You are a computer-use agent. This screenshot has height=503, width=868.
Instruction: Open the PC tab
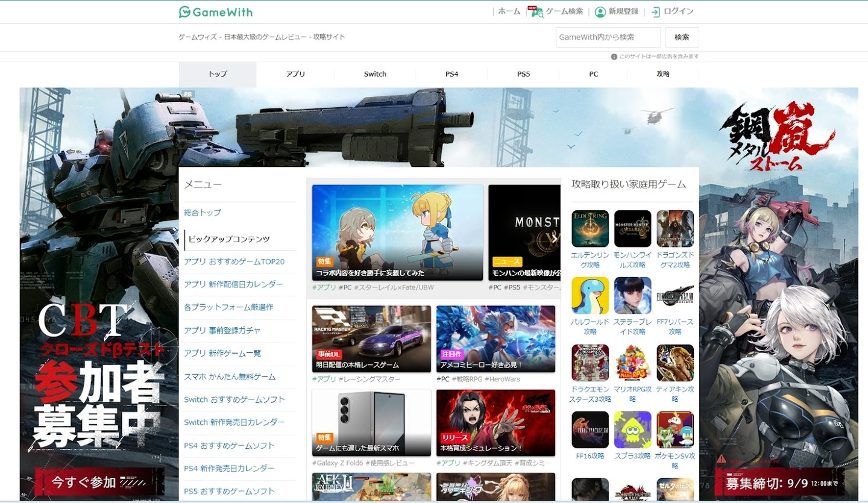pyautogui.click(x=594, y=74)
